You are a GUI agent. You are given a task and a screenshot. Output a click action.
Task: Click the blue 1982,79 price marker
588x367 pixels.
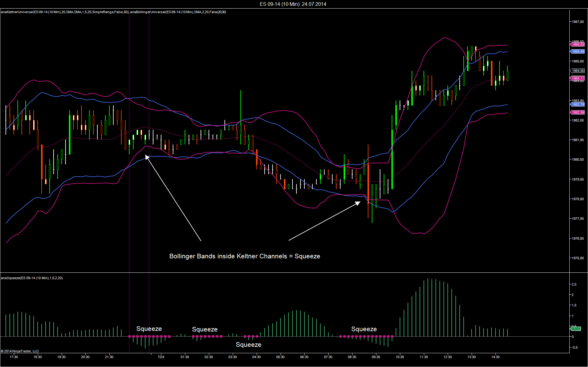pos(578,104)
